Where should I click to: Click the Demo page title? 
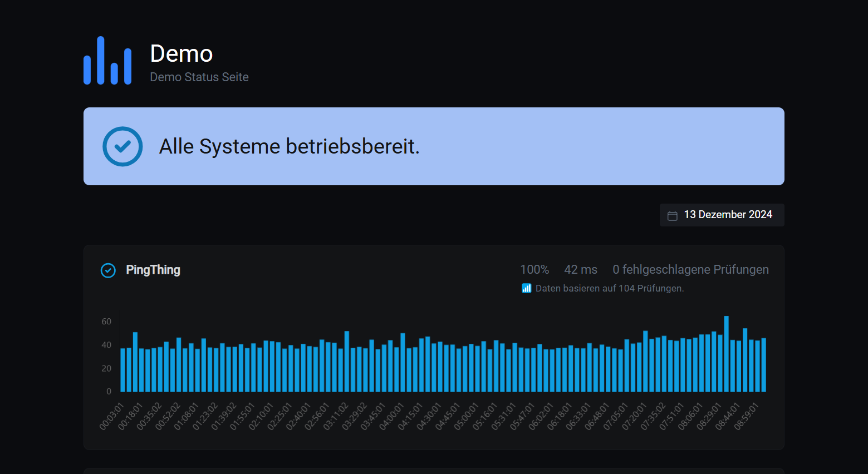[x=181, y=53]
